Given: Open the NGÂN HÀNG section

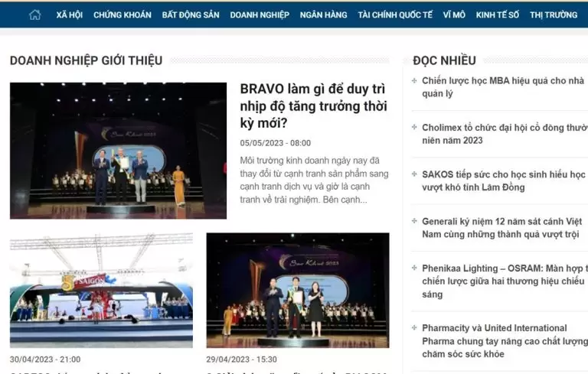Looking at the screenshot, I should pyautogui.click(x=323, y=15).
